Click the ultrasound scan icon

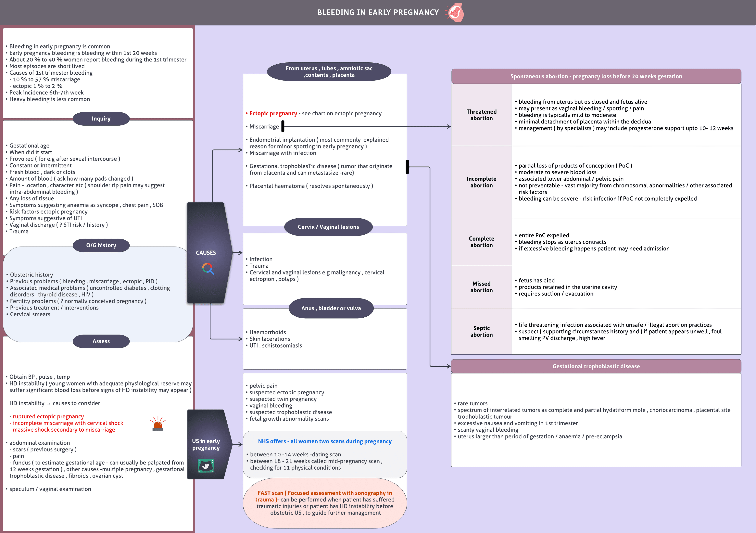pos(206,465)
